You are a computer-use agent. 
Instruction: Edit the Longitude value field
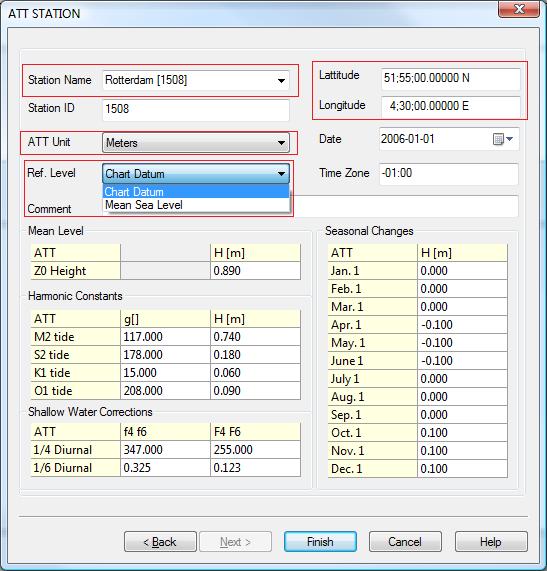pyautogui.click(x=450, y=106)
